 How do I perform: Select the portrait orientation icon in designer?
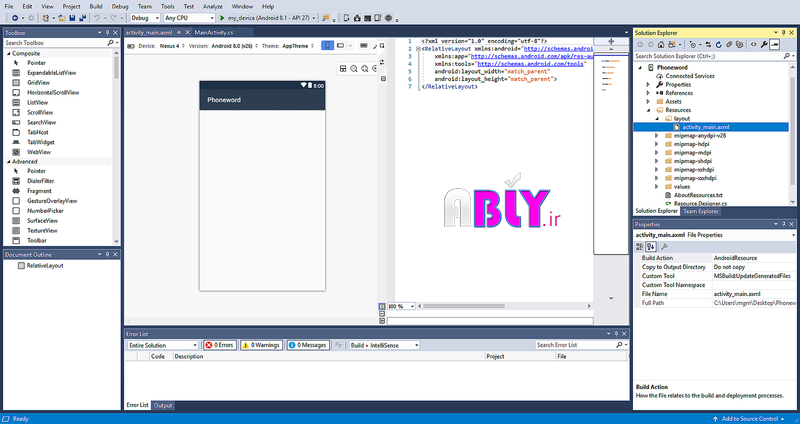pos(327,45)
